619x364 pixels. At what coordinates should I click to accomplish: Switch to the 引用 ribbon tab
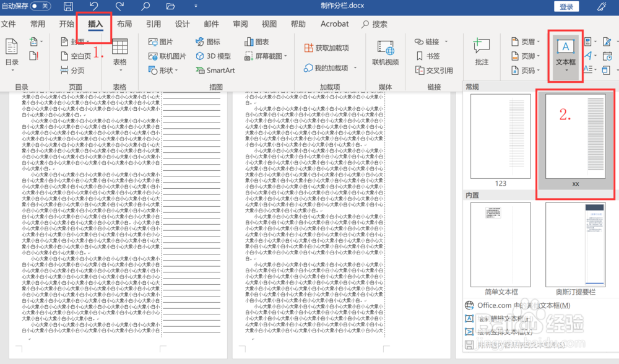tap(154, 24)
